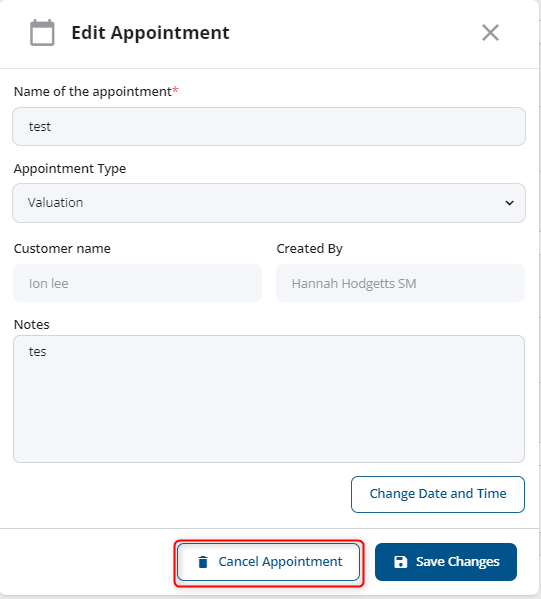Click the Name of the appointment label
The image size is (541, 599).
click(x=93, y=92)
